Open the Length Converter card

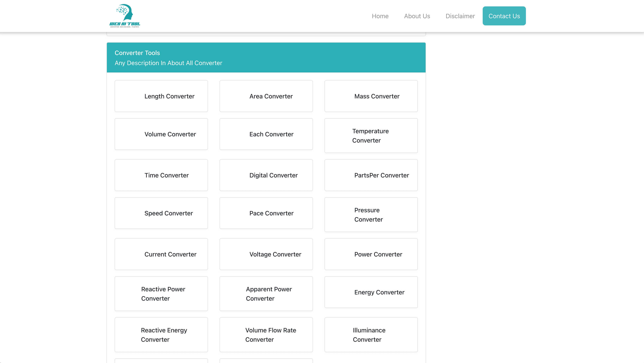[161, 96]
